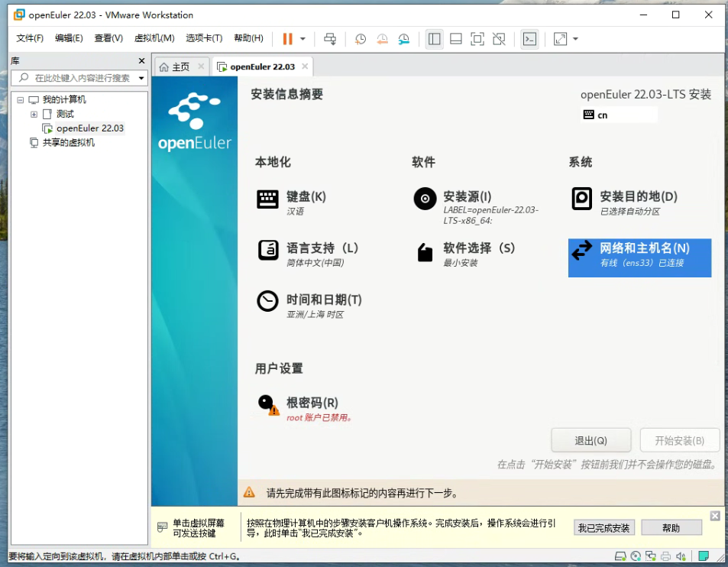
Task: Close the yellow installation hint bar
Action: pyautogui.click(x=715, y=516)
